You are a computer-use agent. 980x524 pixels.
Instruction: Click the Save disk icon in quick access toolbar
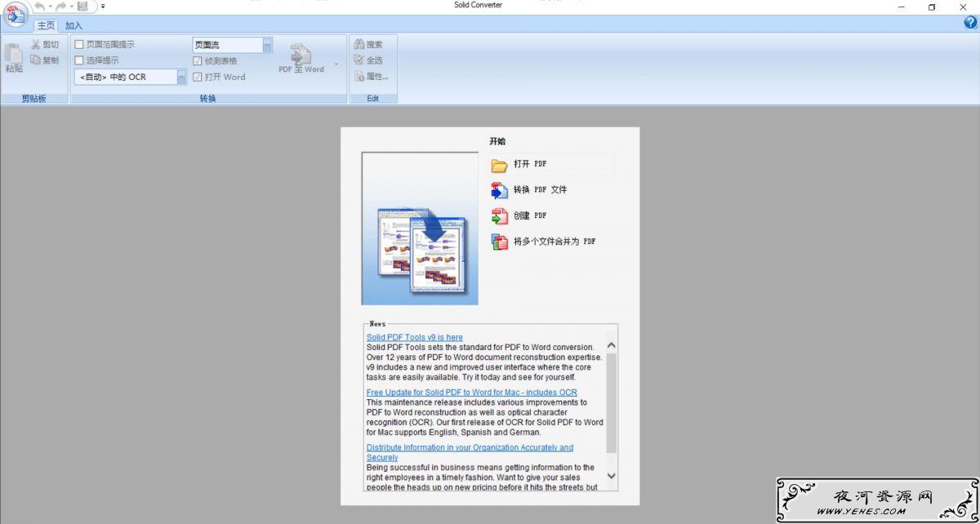point(82,7)
